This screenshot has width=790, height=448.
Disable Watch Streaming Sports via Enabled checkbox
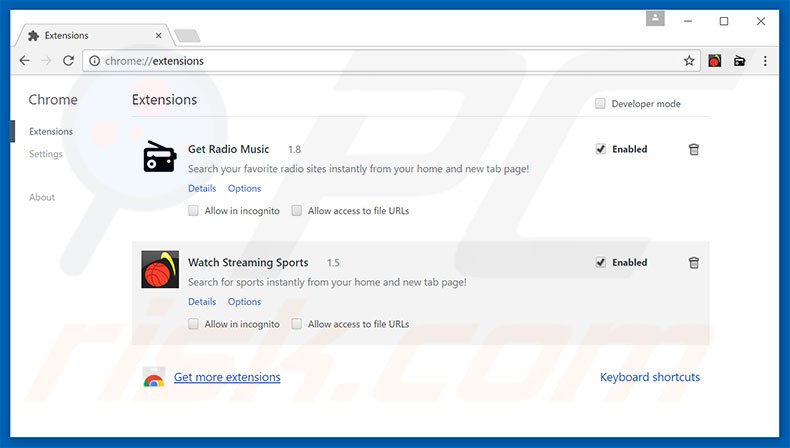click(x=601, y=263)
